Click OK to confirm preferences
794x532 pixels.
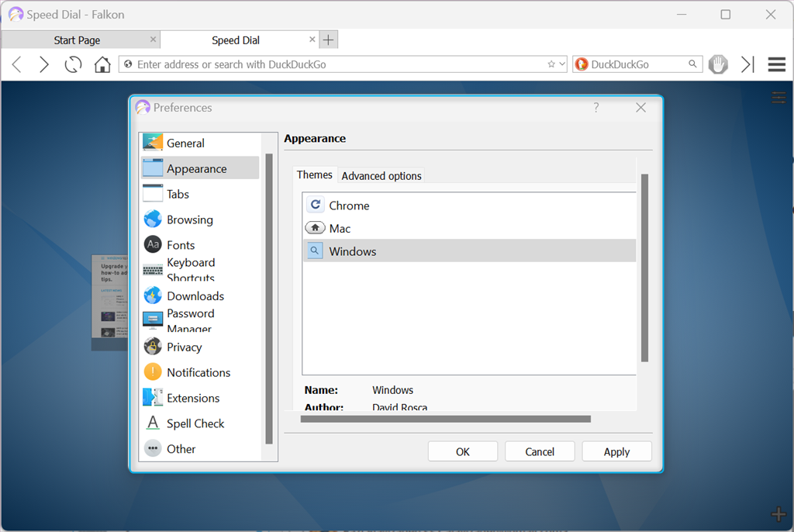click(463, 451)
